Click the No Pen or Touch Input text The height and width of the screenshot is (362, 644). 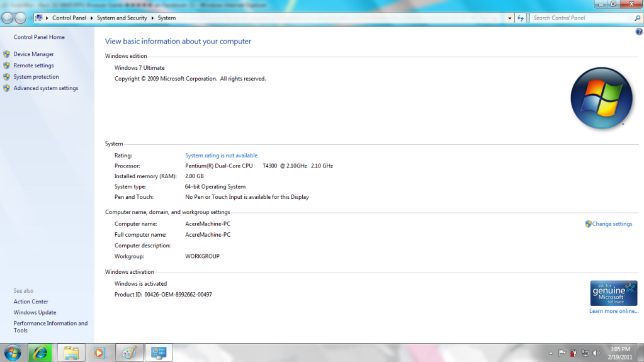coord(247,197)
